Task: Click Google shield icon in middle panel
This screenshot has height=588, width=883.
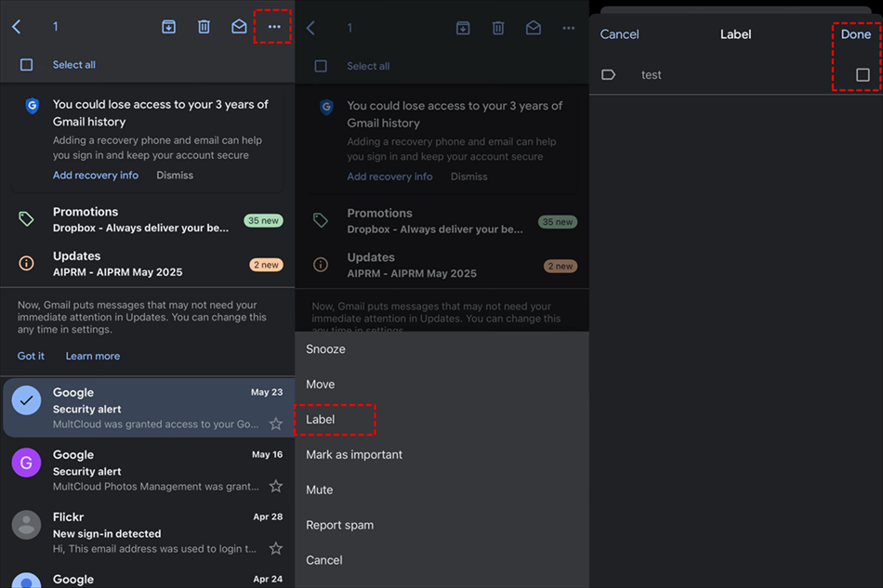Action: click(x=326, y=107)
